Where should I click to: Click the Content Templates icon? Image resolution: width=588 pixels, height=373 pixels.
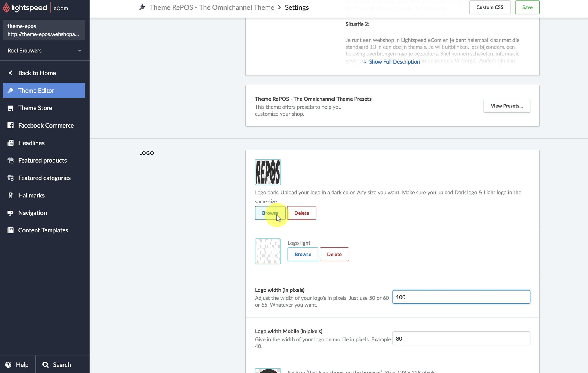pyautogui.click(x=11, y=230)
